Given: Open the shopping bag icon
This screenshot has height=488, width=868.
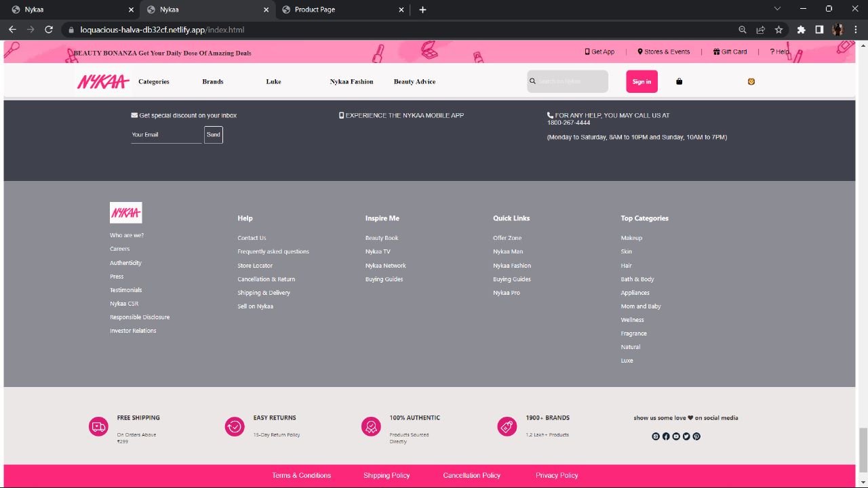Looking at the screenshot, I should point(679,81).
